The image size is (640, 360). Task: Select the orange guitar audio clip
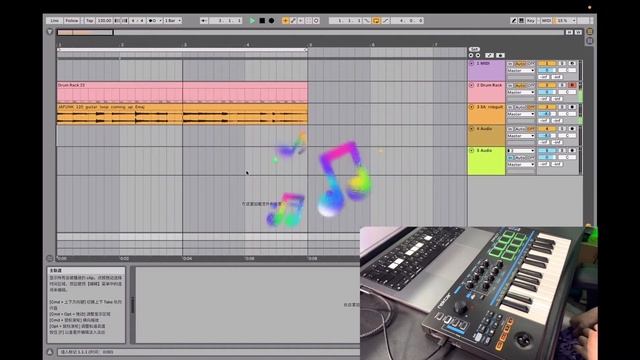pyautogui.click(x=182, y=114)
